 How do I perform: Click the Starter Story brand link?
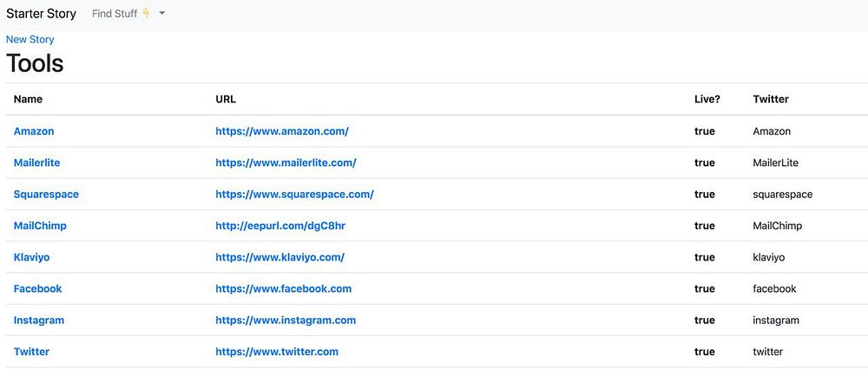(x=41, y=14)
